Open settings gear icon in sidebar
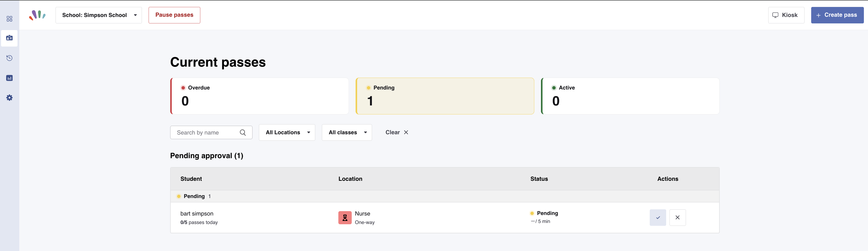This screenshot has width=868, height=251. [x=10, y=98]
